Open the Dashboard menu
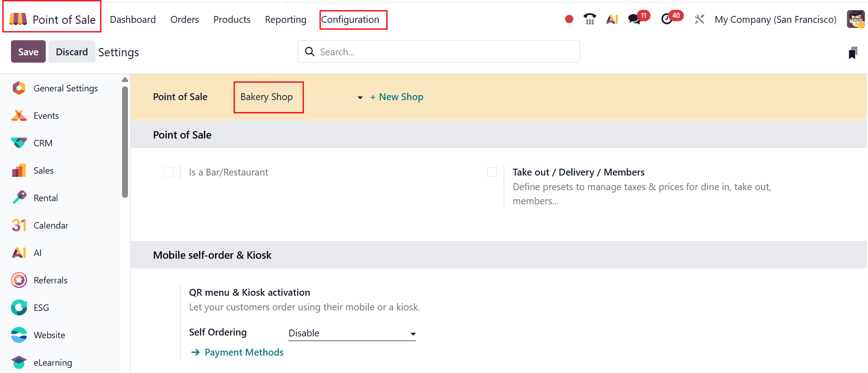This screenshot has height=373, width=868. (x=133, y=19)
